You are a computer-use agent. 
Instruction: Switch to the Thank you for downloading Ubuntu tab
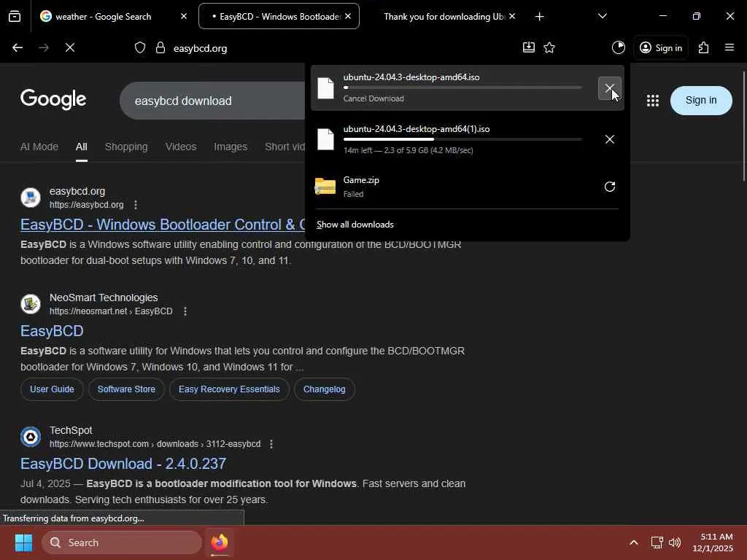coord(444,17)
